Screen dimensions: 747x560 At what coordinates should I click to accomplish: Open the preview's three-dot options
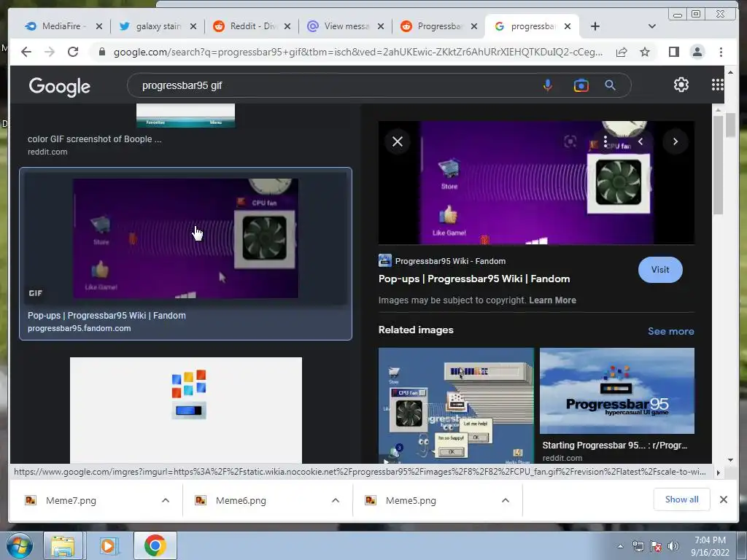point(605,141)
